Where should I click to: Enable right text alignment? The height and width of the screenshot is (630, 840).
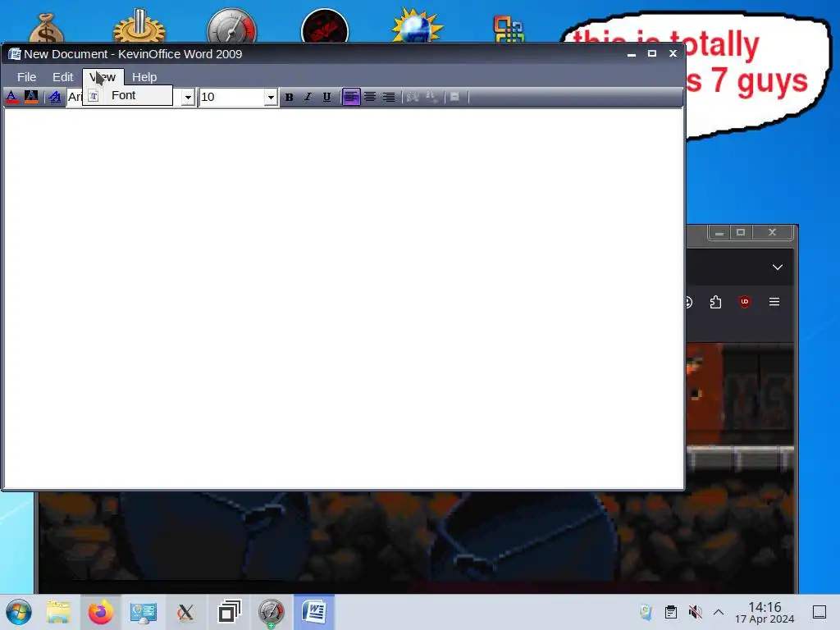[x=389, y=97]
